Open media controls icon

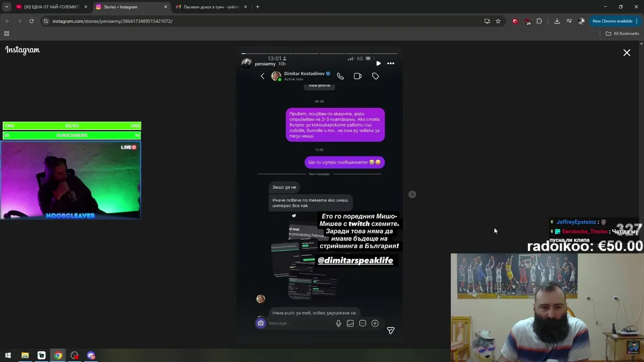tap(569, 21)
